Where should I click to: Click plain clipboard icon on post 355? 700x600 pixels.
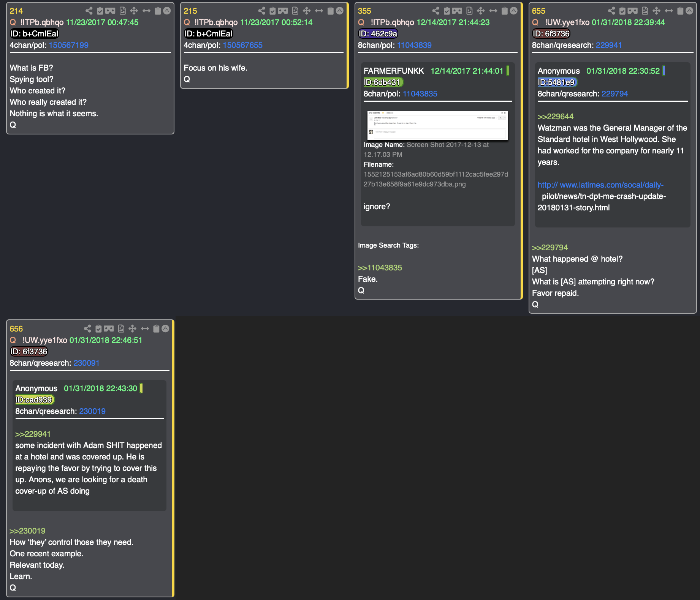(505, 11)
